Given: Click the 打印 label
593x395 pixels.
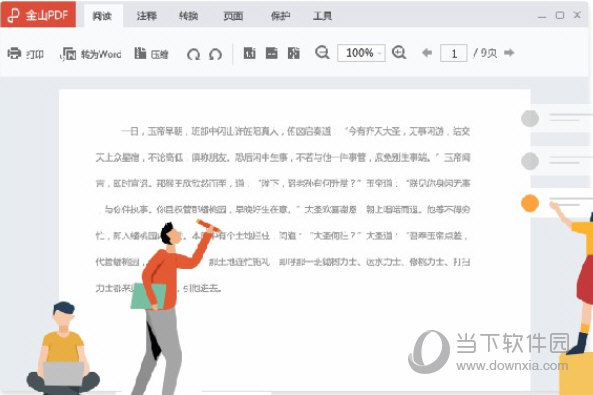Looking at the screenshot, I should pos(35,54).
